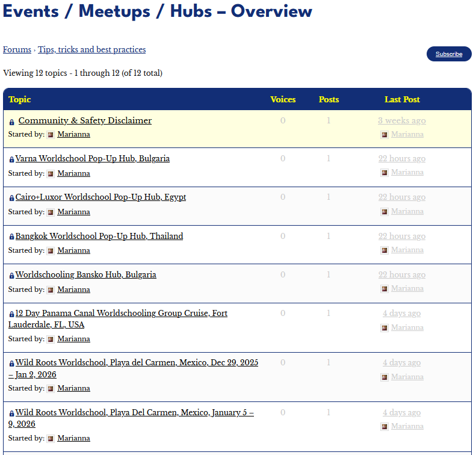The image size is (476, 455).
Task: Click last-post avatar in Cairo+Luxor row
Action: (x=385, y=212)
